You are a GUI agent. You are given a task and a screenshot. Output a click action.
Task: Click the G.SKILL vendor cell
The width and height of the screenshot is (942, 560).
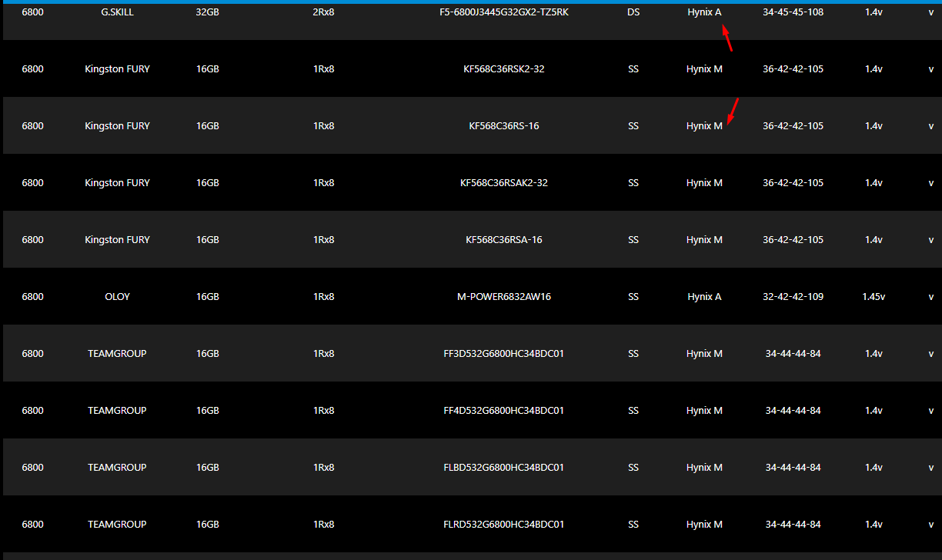pos(117,12)
